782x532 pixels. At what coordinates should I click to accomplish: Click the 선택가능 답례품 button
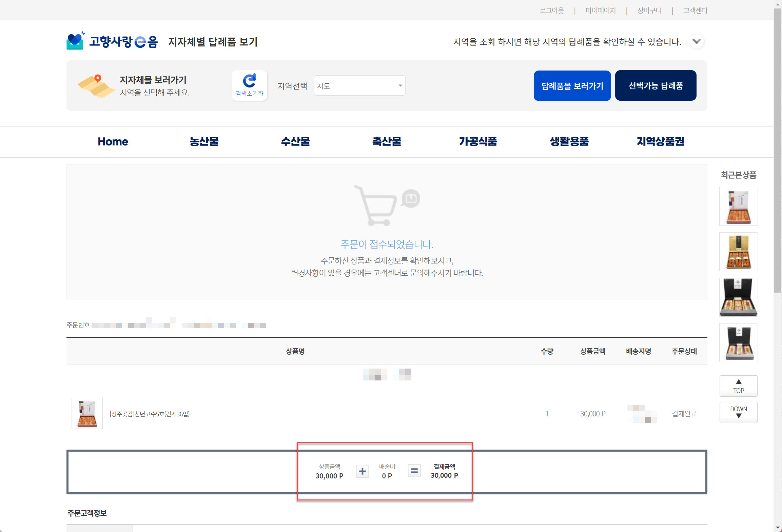tap(656, 86)
